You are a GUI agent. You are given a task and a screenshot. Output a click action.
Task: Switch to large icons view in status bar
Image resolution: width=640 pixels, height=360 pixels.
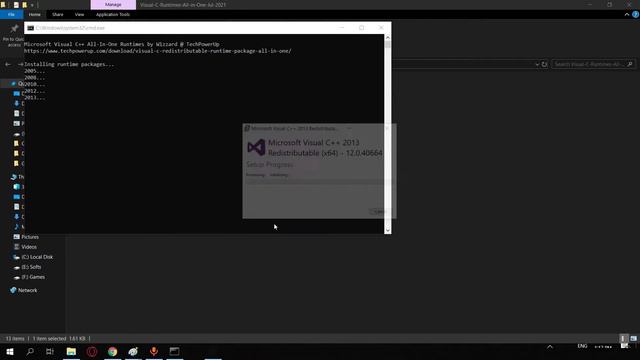click(633, 338)
